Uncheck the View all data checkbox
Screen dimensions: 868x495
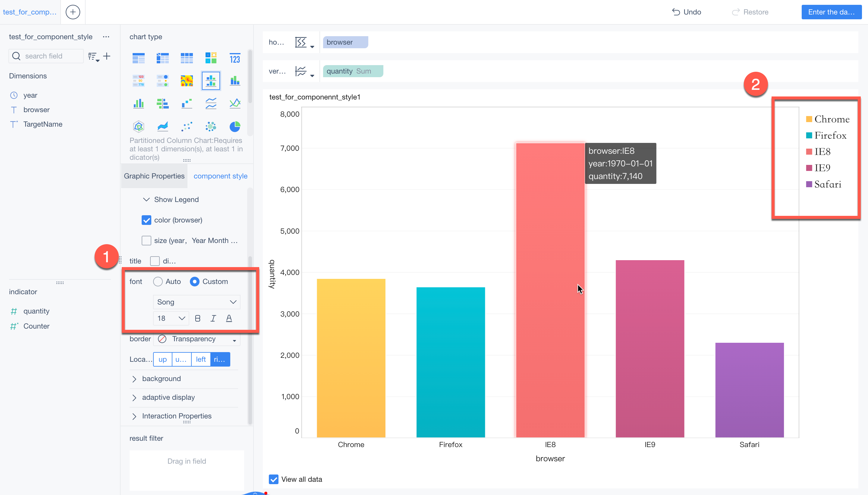(273, 479)
